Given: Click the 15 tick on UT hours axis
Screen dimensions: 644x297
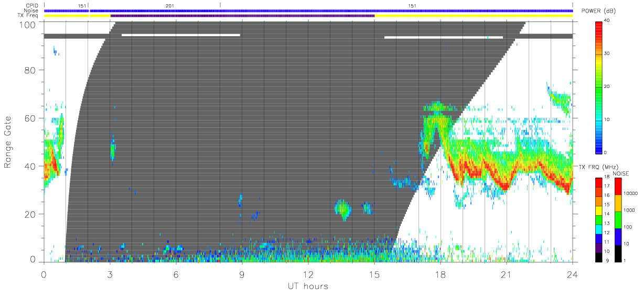Looking at the screenshot, I should click(374, 274).
